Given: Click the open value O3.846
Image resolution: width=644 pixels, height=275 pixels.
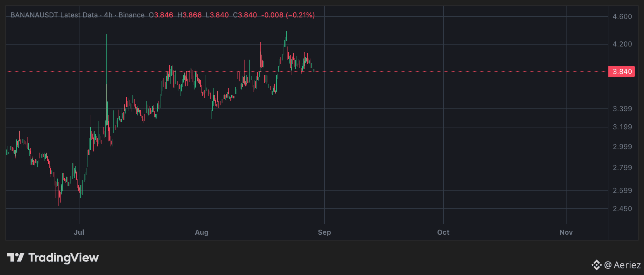Looking at the screenshot, I should 161,15.
